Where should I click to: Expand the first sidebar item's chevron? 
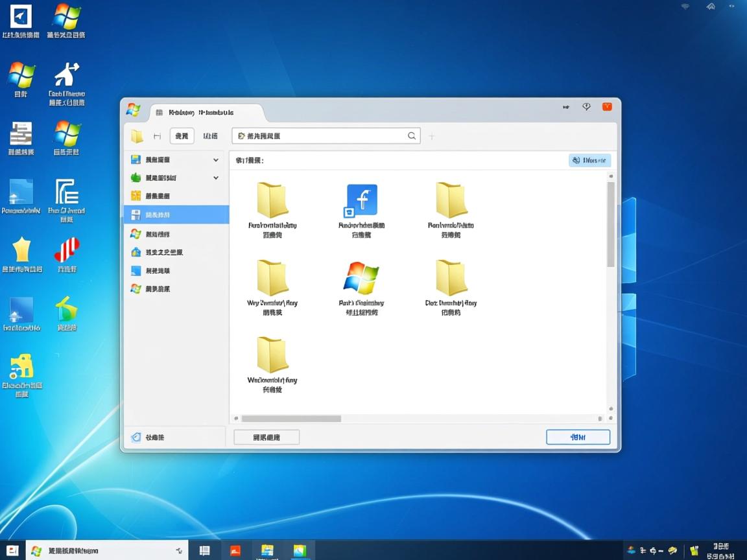216,159
